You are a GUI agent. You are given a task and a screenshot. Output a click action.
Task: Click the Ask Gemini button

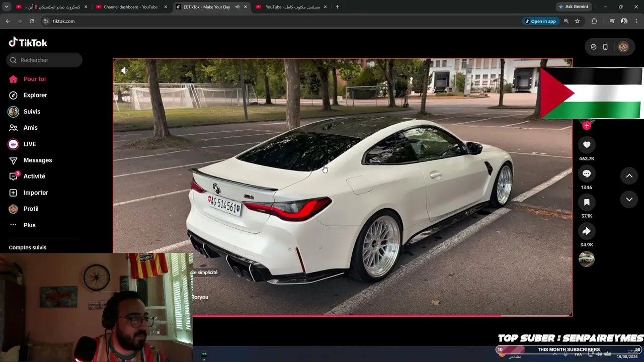pos(573,7)
